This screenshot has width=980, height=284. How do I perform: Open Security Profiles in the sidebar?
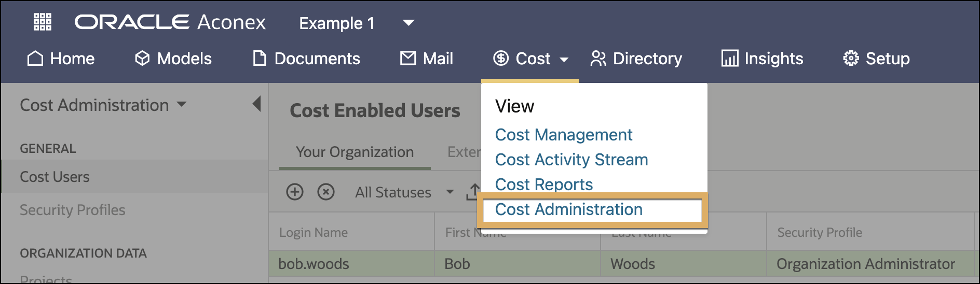pos(73,210)
